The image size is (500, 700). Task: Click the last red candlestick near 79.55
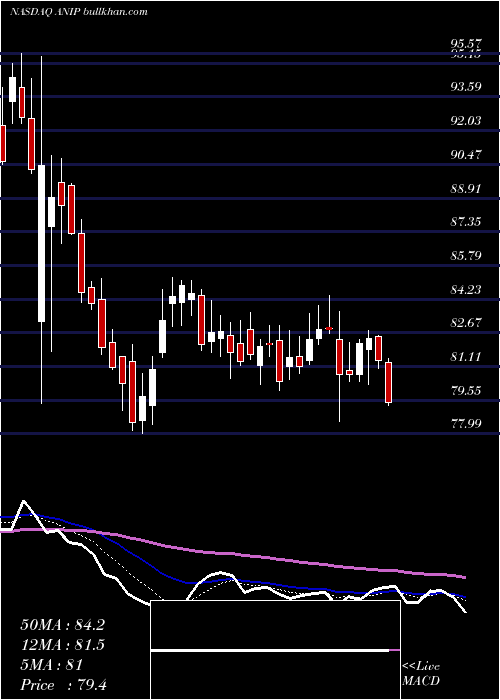[x=389, y=382]
